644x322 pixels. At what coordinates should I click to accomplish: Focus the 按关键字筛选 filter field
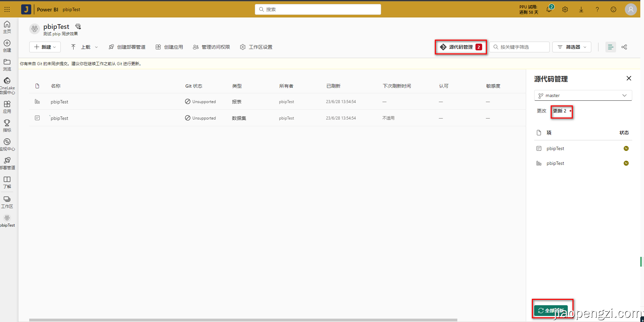pyautogui.click(x=519, y=47)
